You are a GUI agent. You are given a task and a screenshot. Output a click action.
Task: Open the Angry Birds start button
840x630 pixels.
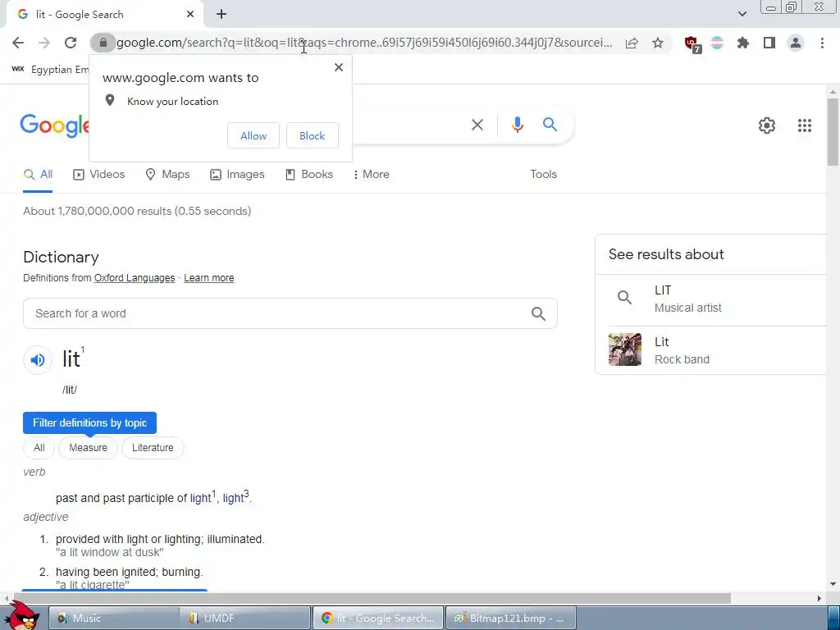coord(22,615)
